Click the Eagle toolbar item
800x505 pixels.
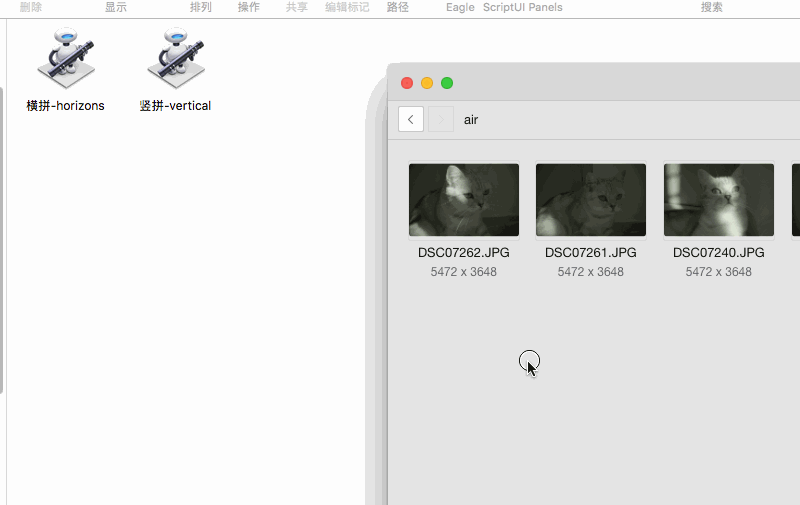point(460,7)
